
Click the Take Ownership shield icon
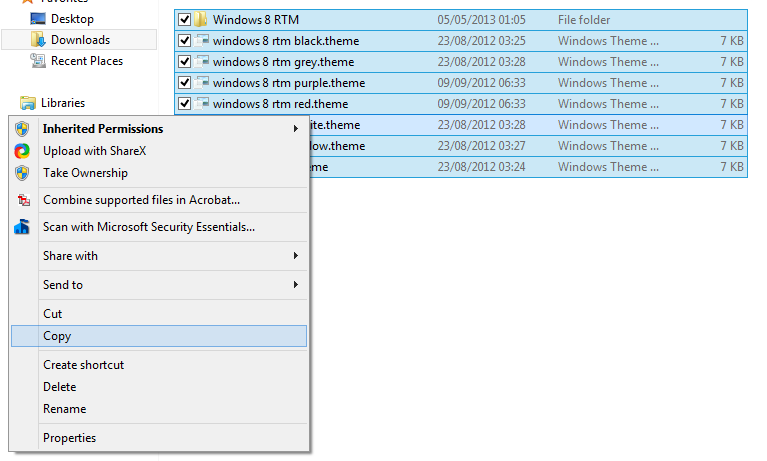click(x=22, y=173)
